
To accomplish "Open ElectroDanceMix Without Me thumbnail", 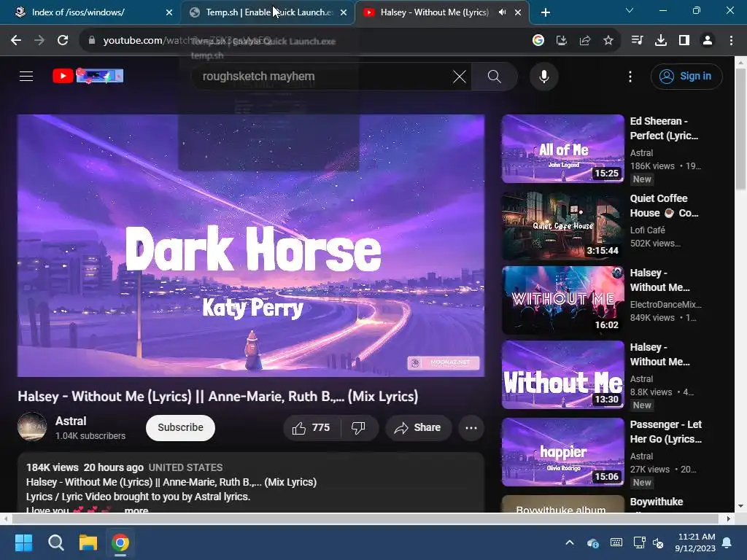I will click(563, 300).
